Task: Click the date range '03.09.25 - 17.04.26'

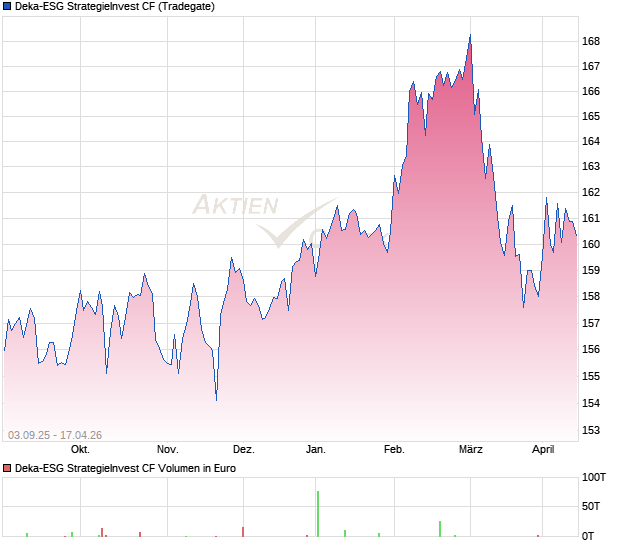Action: (55, 435)
